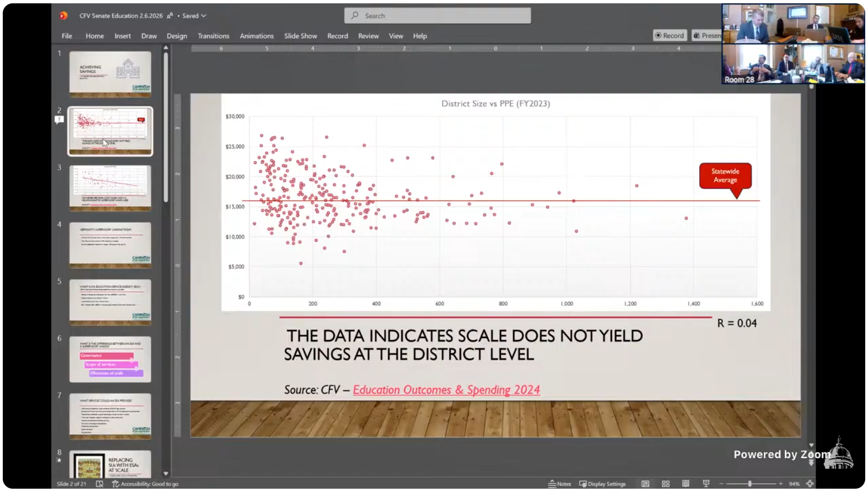The height and width of the screenshot is (492, 868).
Task: Click the zoom out minus icon
Action: 721,484
